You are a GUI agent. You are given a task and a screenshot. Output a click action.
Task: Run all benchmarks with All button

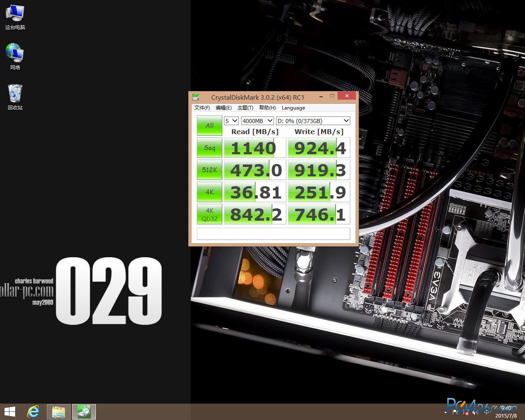click(210, 126)
